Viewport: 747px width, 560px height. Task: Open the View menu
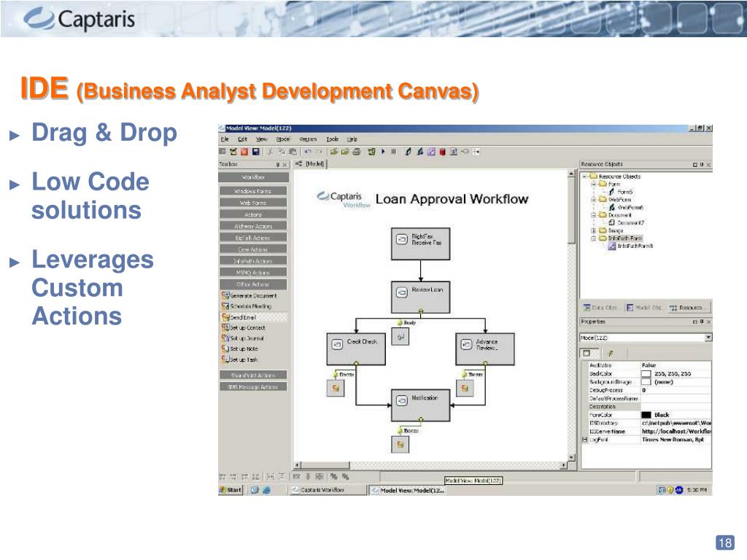coord(262,139)
